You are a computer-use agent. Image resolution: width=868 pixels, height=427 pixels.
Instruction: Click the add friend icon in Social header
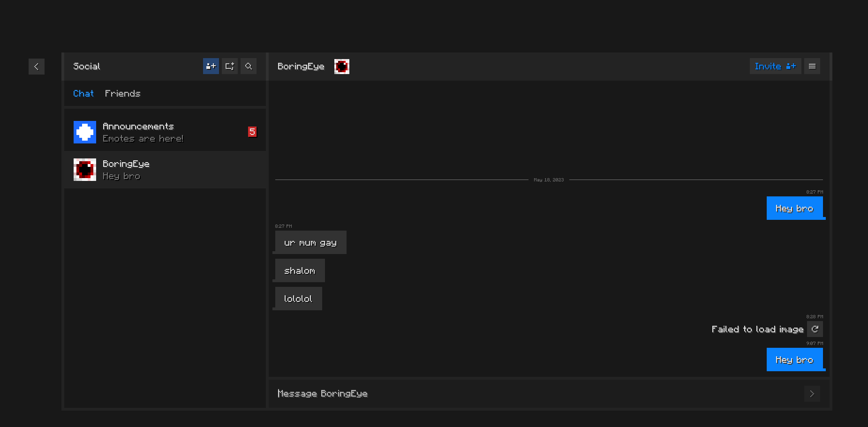click(x=211, y=66)
